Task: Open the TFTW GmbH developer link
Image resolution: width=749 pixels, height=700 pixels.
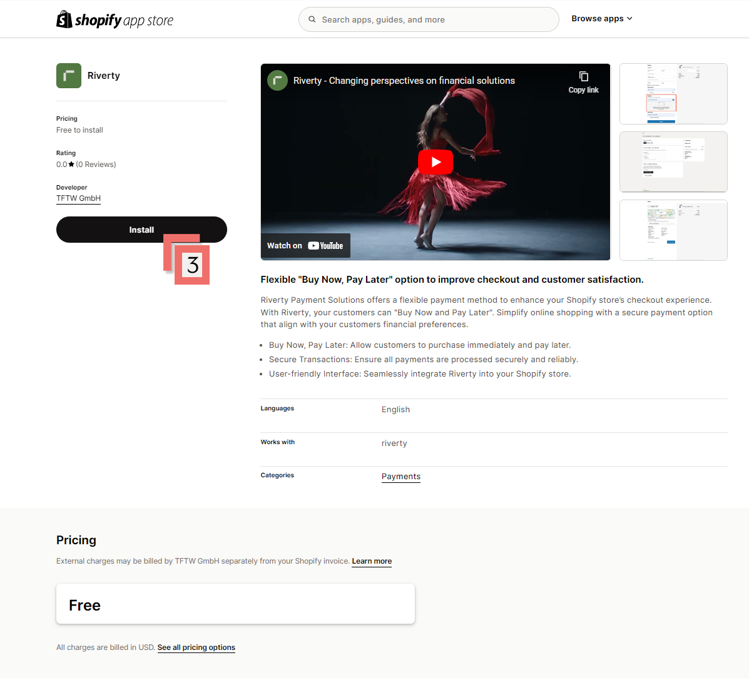Action: 78,198
